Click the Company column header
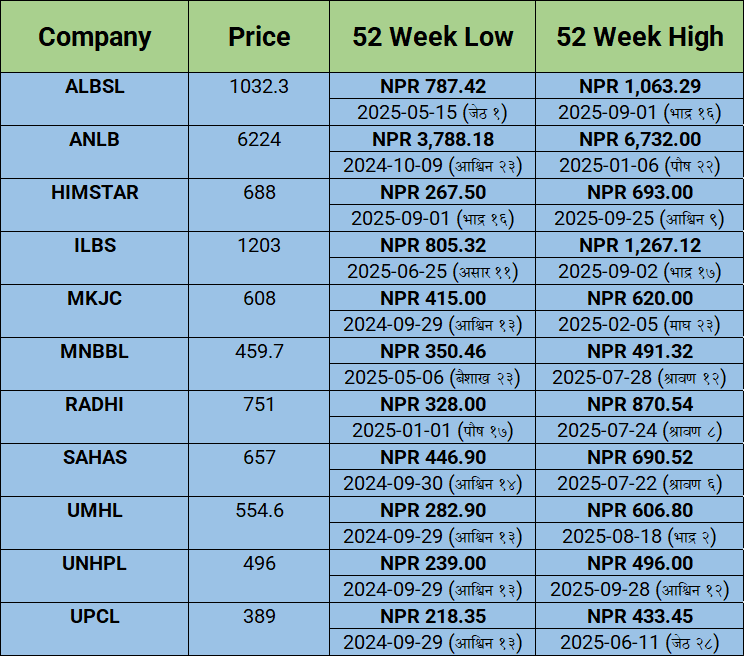 pyautogui.click(x=95, y=38)
